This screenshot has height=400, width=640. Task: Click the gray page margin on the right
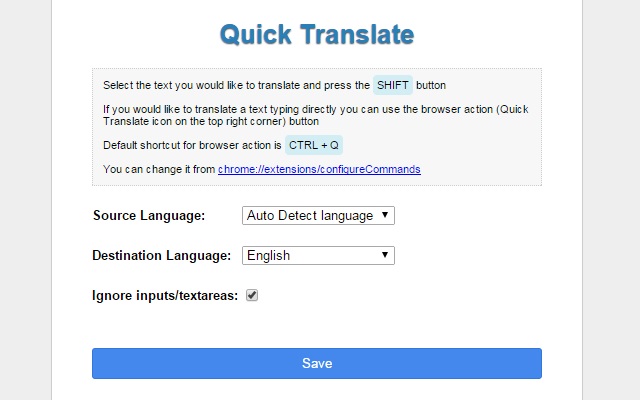pyautogui.click(x=610, y=200)
